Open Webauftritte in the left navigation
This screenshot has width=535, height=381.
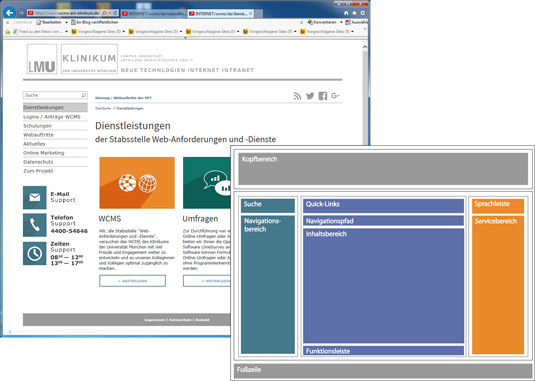[x=55, y=135]
